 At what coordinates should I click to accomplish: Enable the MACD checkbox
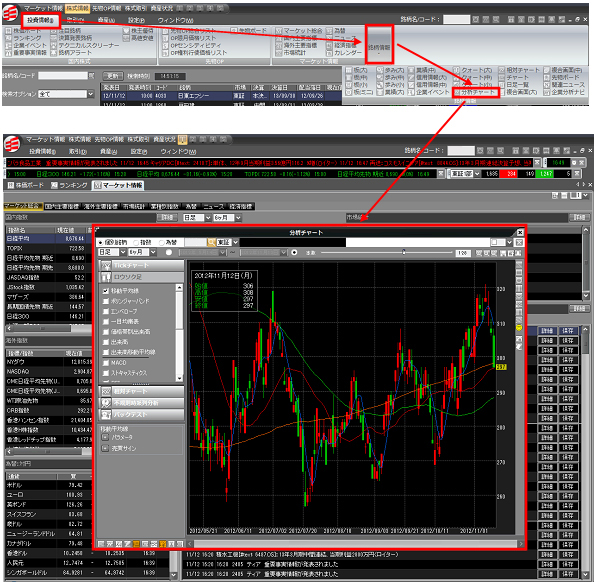tap(106, 363)
